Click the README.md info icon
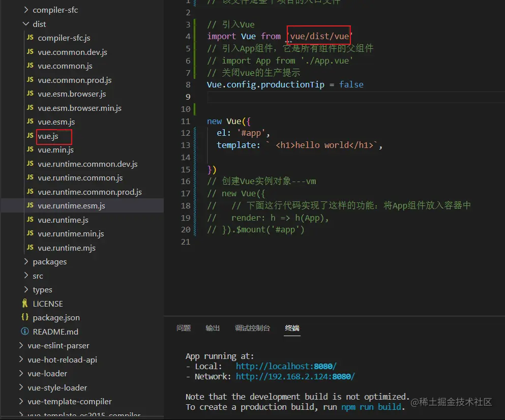This screenshot has height=420, width=505. coord(25,332)
